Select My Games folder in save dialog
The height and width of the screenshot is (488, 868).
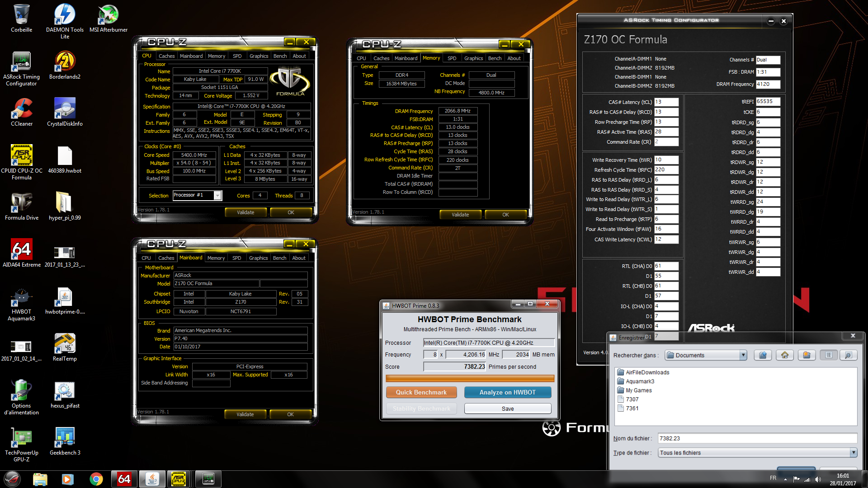pyautogui.click(x=634, y=390)
